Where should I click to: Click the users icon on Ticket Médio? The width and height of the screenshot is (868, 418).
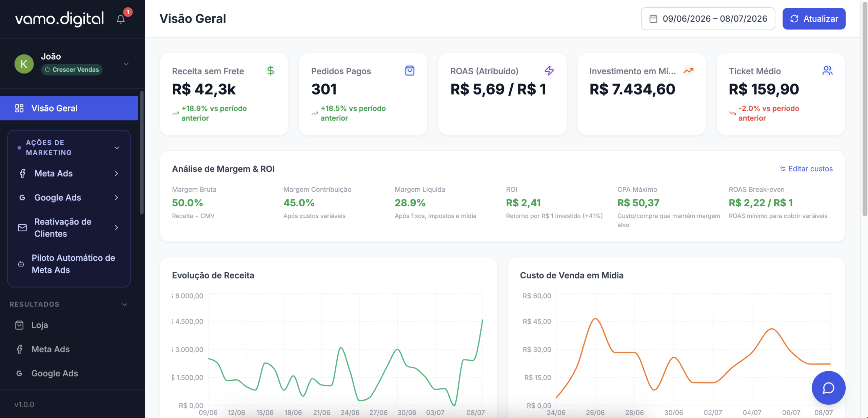pyautogui.click(x=827, y=71)
